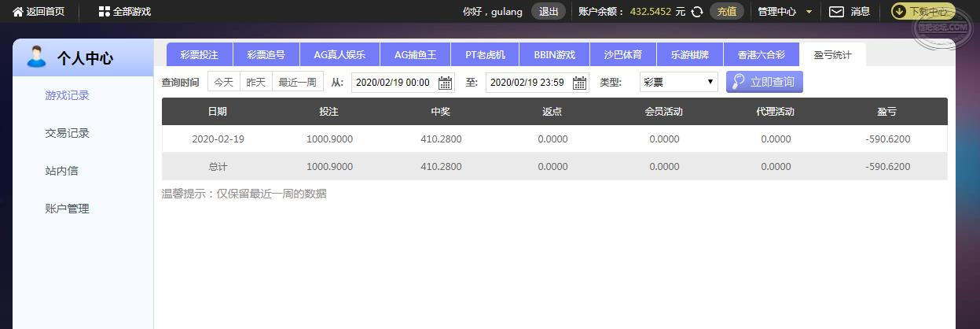Open the 消息 messages link
Image resolution: width=980 pixels, height=329 pixels.
tap(860, 12)
